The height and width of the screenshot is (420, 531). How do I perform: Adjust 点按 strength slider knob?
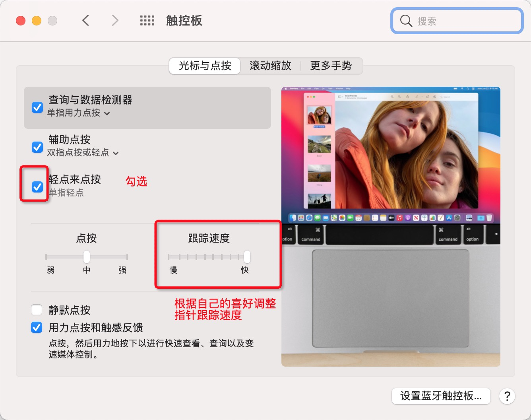point(87,257)
